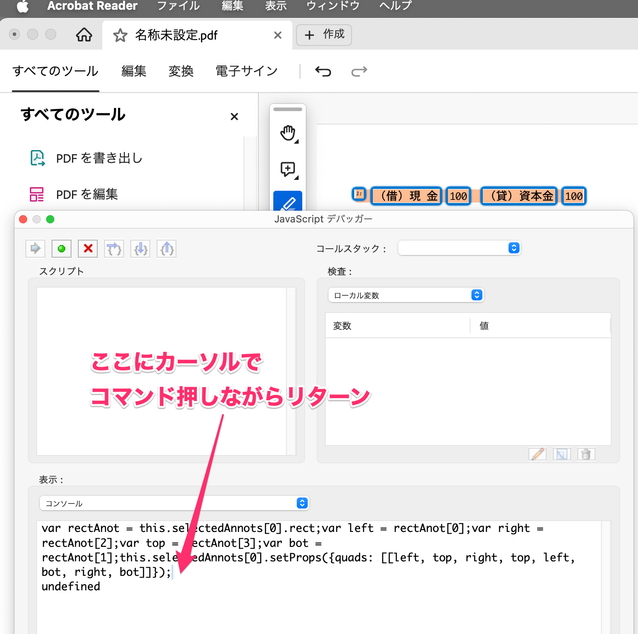Click the step over button
This screenshot has width=638, height=634.
(x=114, y=248)
